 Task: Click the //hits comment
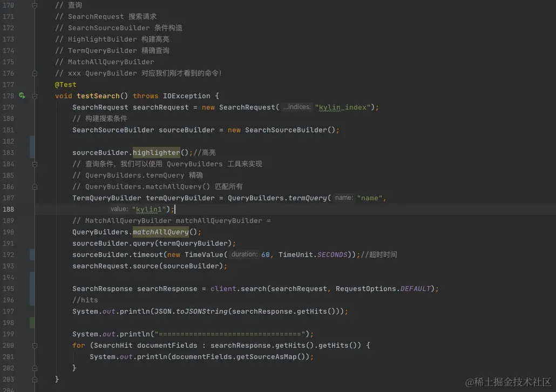point(85,300)
